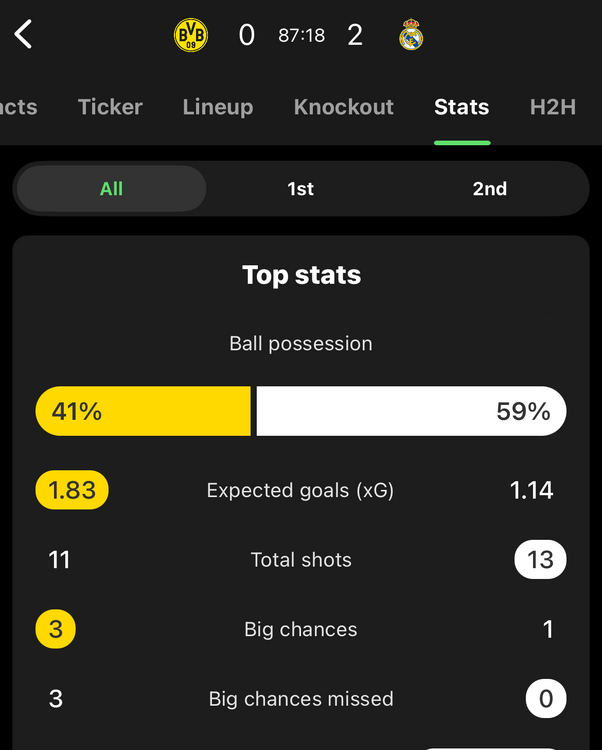Tap the Expected goals (xG) label
The height and width of the screenshot is (750, 602).
[x=300, y=490]
